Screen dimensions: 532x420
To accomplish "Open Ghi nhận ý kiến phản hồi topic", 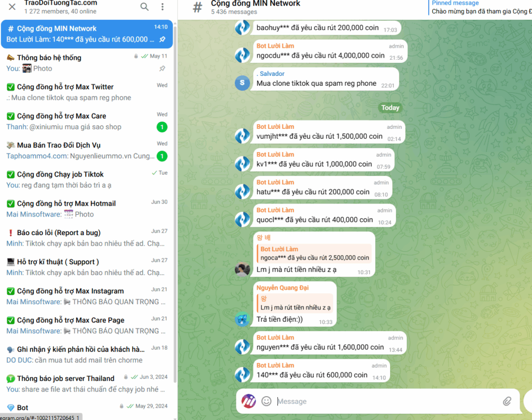I will point(87,355).
